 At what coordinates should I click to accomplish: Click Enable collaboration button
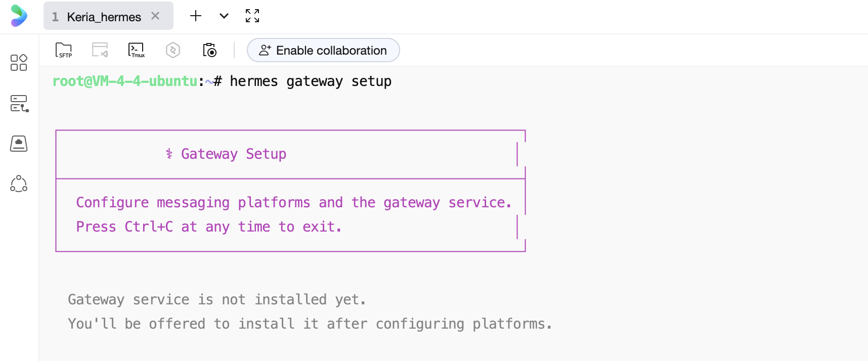click(x=323, y=51)
